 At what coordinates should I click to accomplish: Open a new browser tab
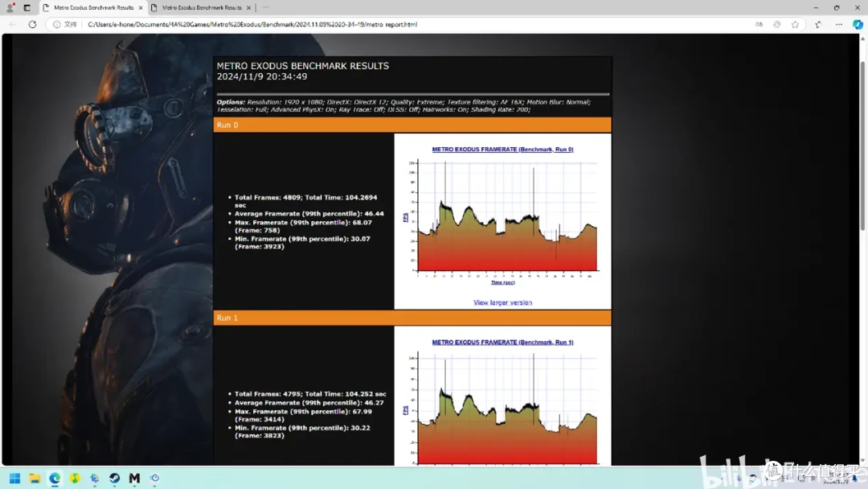coord(266,8)
